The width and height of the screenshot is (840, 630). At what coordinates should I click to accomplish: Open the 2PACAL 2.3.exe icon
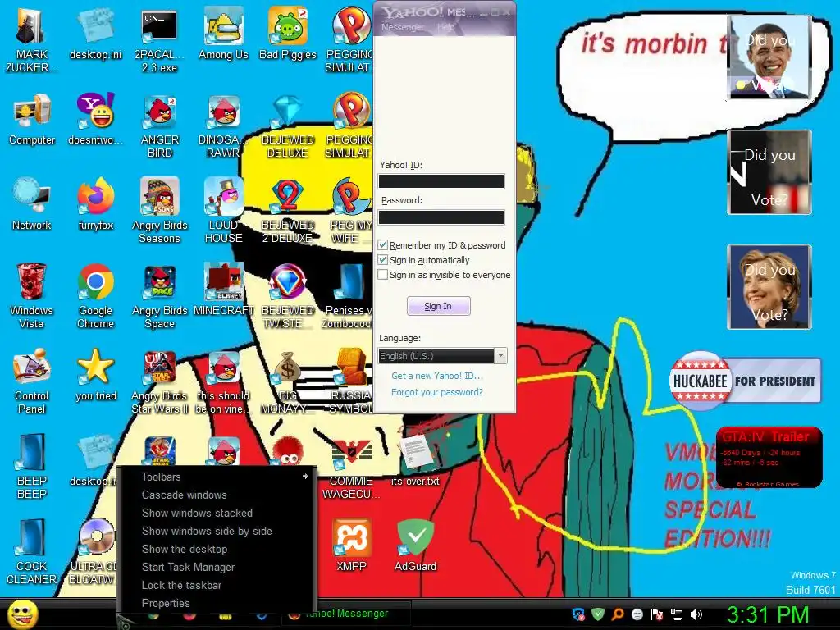[159, 41]
